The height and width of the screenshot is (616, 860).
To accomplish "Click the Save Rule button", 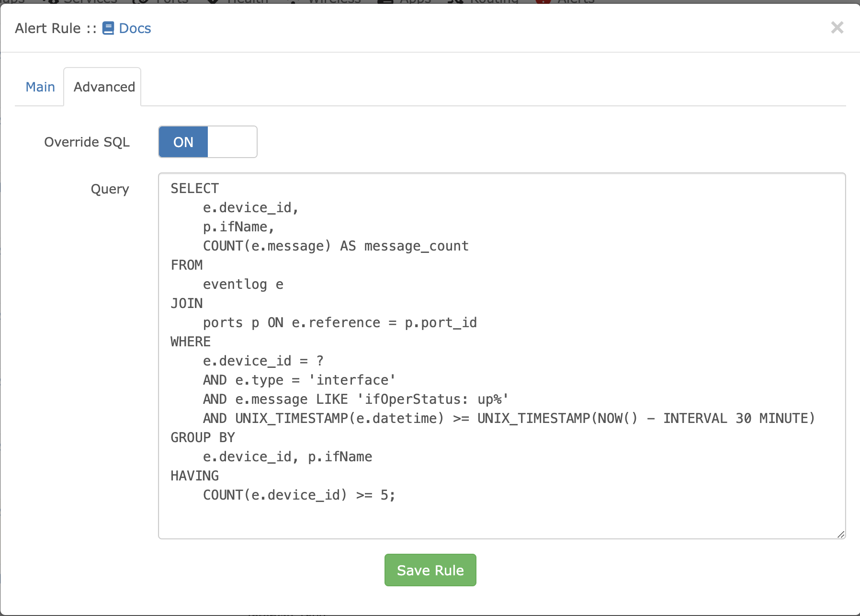I will click(430, 570).
